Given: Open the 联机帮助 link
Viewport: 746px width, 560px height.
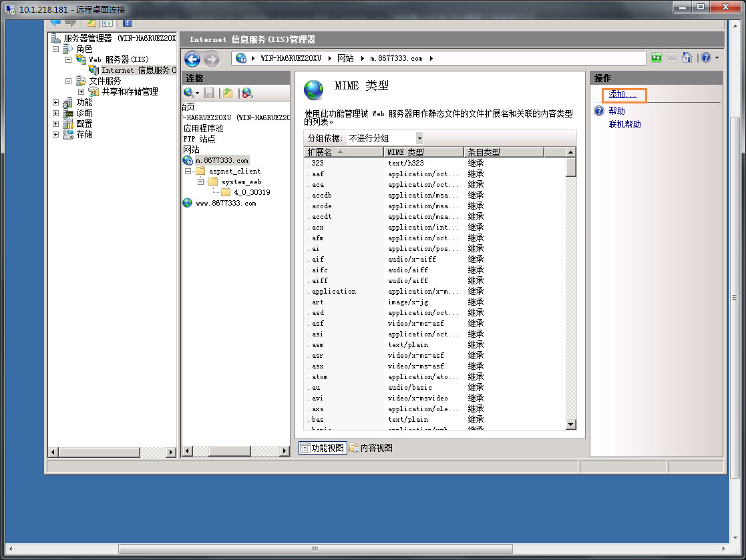Looking at the screenshot, I should pyautogui.click(x=624, y=124).
